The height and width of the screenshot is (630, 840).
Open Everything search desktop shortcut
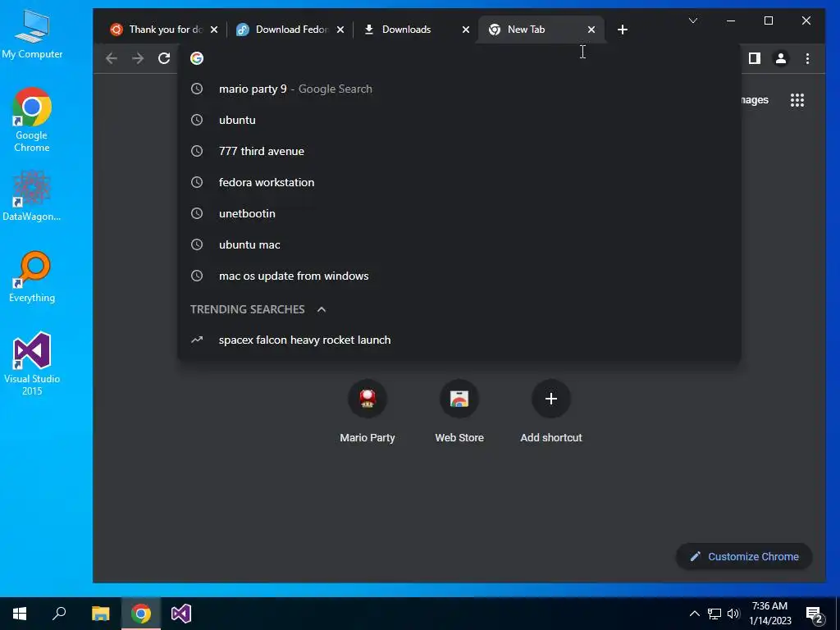tap(32, 277)
